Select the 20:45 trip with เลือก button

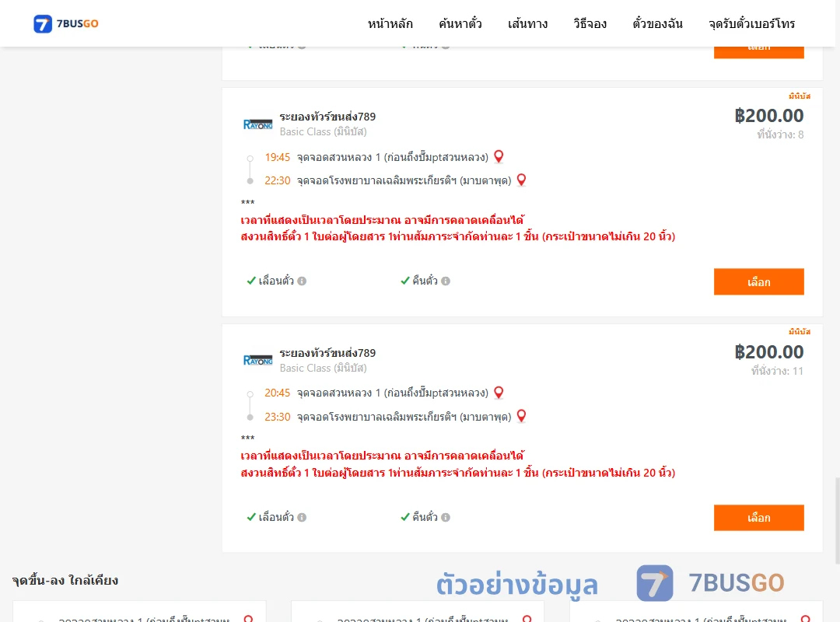click(x=758, y=518)
